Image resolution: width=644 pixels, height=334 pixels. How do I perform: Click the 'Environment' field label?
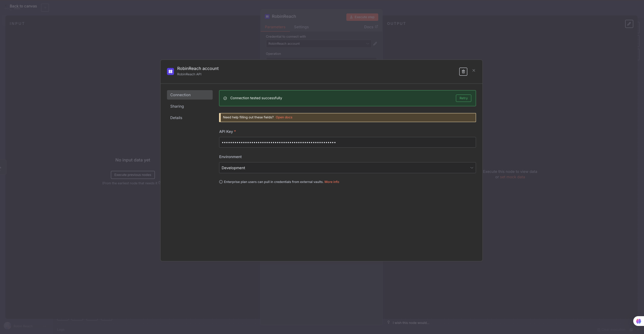[x=230, y=157]
